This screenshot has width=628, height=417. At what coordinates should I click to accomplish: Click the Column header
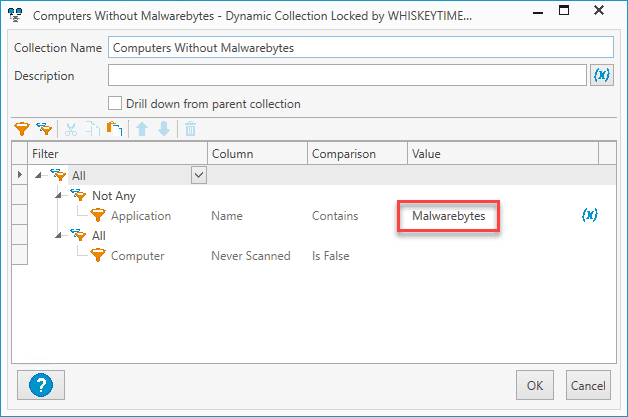(x=258, y=153)
